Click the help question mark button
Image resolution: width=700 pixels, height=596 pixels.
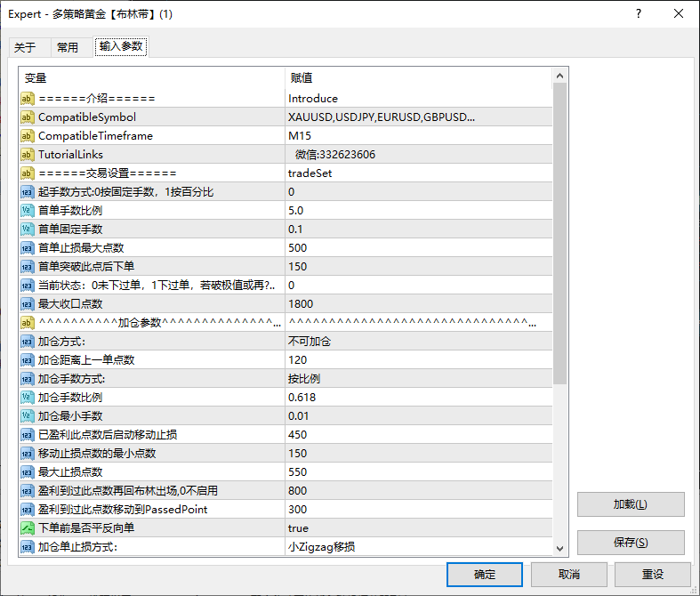pyautogui.click(x=638, y=13)
